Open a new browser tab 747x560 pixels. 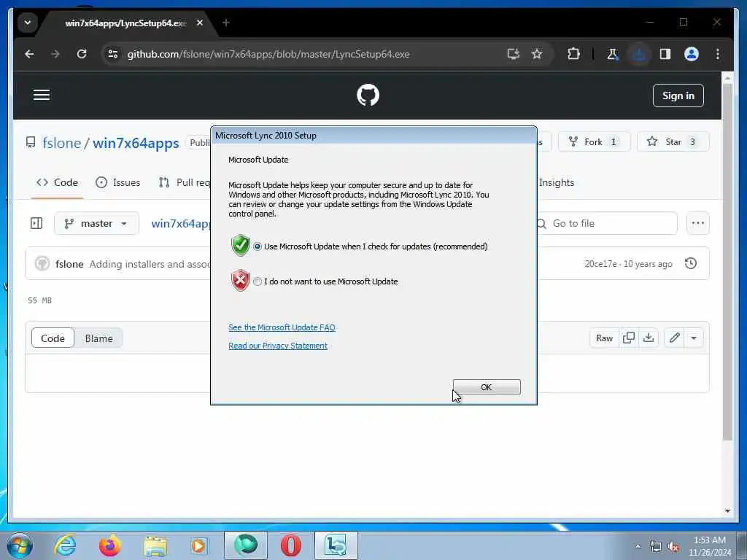[x=226, y=23]
